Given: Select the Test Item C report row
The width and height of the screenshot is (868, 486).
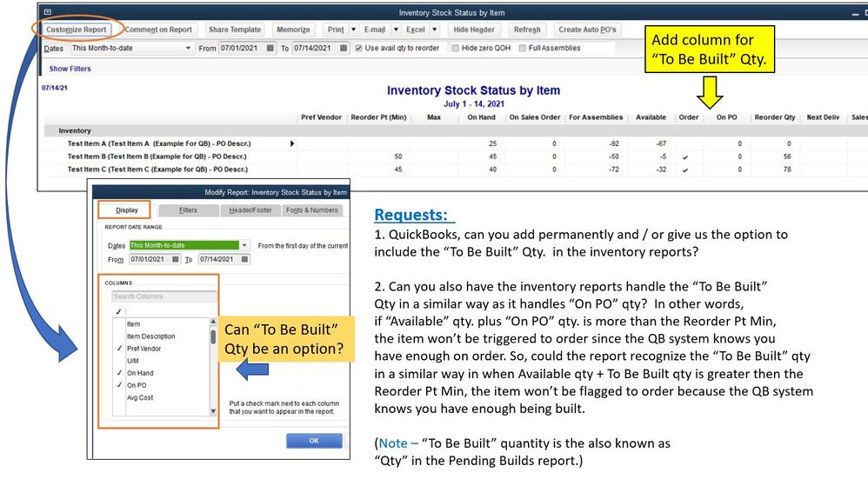Looking at the screenshot, I should (x=456, y=170).
